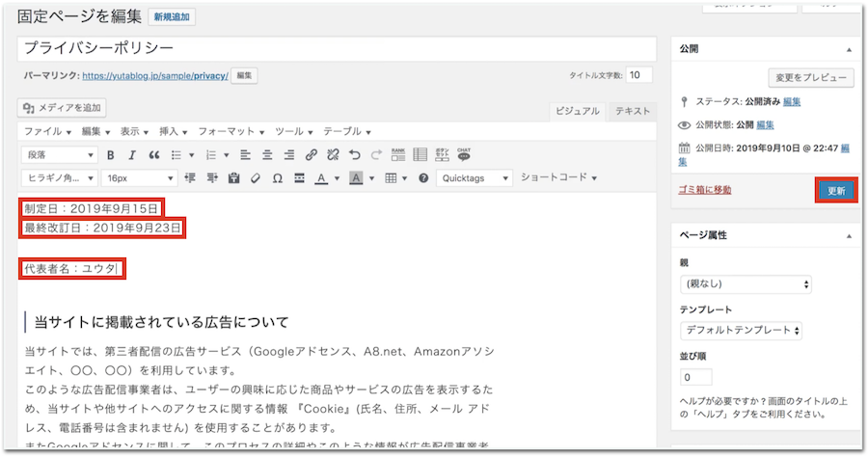The width and height of the screenshot is (868, 457).
Task: Collapse the 公開 publish panel
Action: point(849,48)
